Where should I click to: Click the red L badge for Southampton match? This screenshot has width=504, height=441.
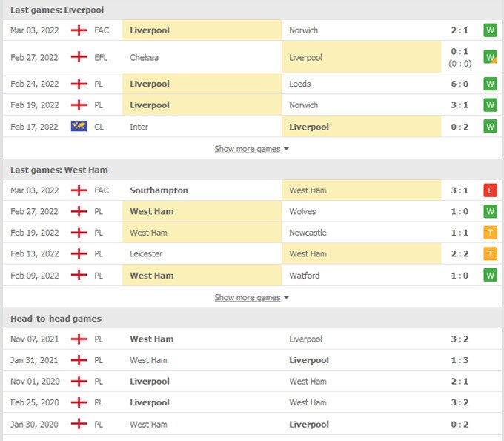point(489,190)
